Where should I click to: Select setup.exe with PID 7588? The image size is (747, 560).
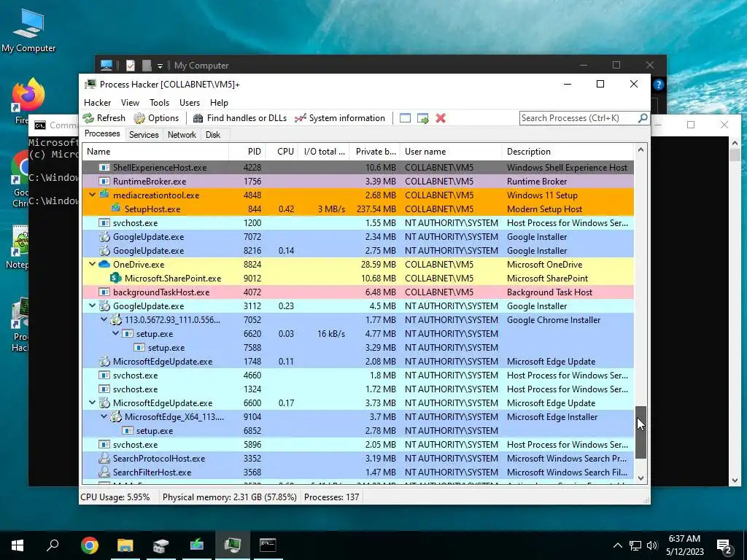point(357,348)
